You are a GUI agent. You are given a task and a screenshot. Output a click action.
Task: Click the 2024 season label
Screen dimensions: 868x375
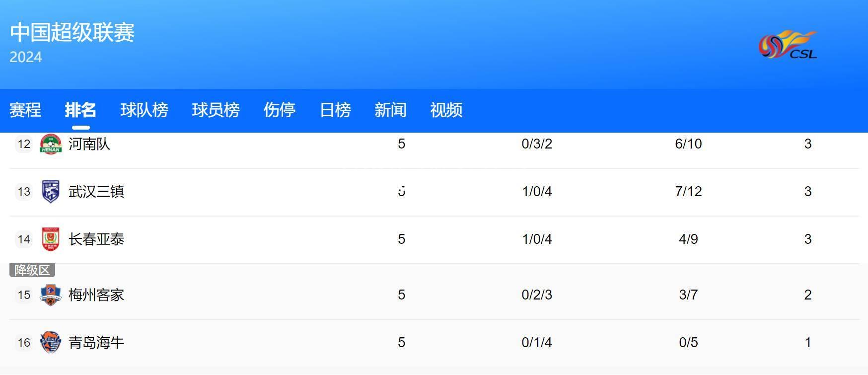pyautogui.click(x=26, y=57)
